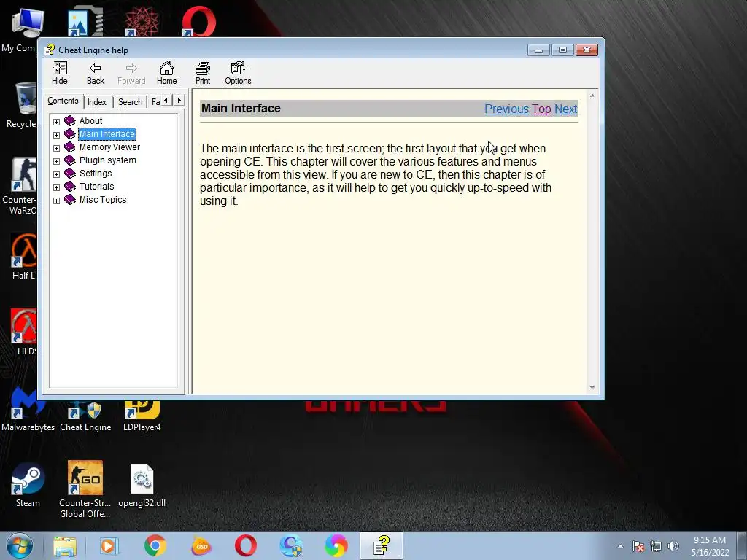Viewport: 747px width, 560px height.
Task: Follow the Next link
Action: pos(565,109)
